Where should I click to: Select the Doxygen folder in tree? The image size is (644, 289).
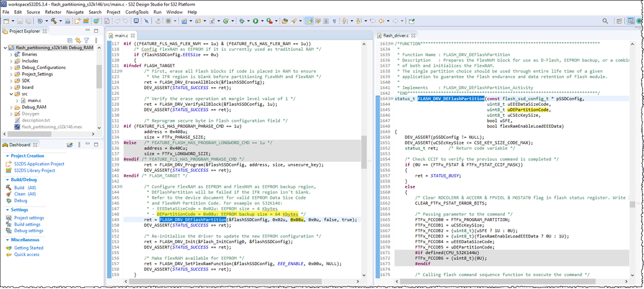(31, 114)
